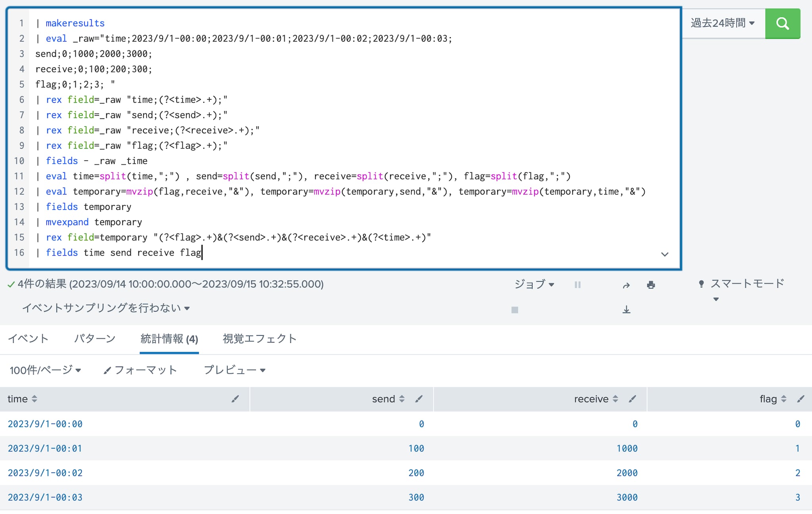
Task: Click time value 2023/9/1-00:02
Action: (45, 473)
